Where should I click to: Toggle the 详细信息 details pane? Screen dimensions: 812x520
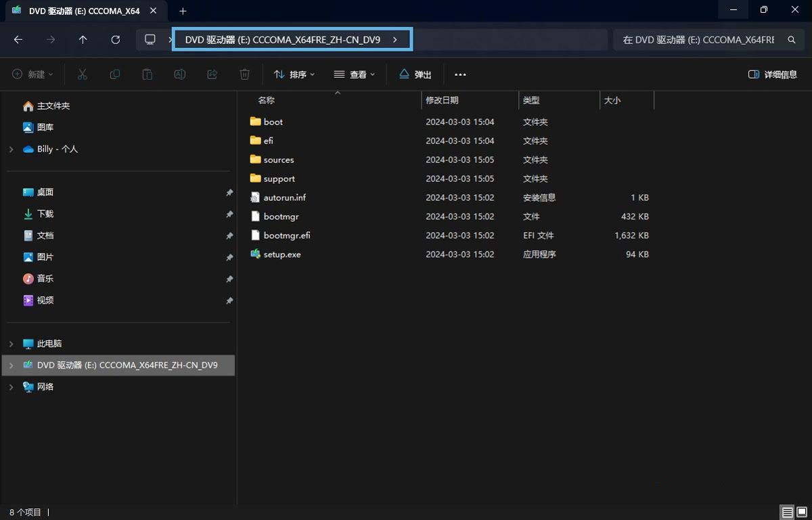pyautogui.click(x=772, y=74)
